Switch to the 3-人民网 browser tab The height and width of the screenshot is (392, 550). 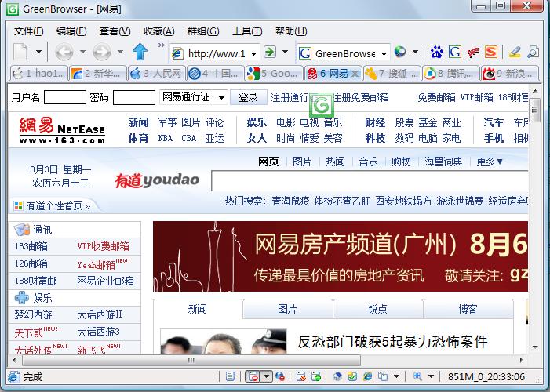pyautogui.click(x=156, y=73)
